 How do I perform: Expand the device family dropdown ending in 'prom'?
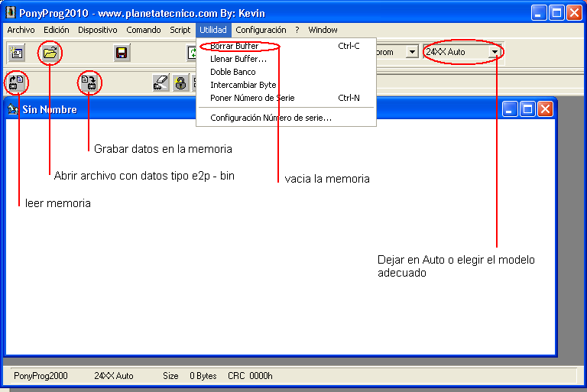(411, 52)
